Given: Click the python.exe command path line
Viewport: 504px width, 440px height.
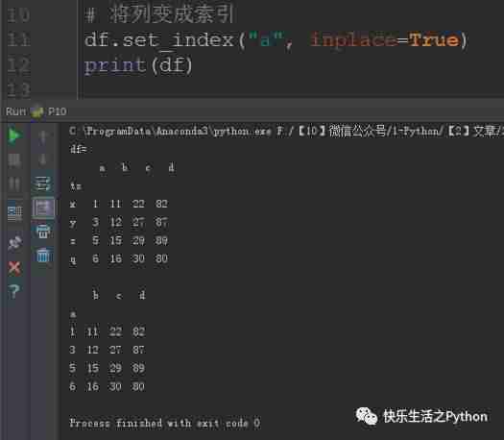Looking at the screenshot, I should tap(286, 132).
